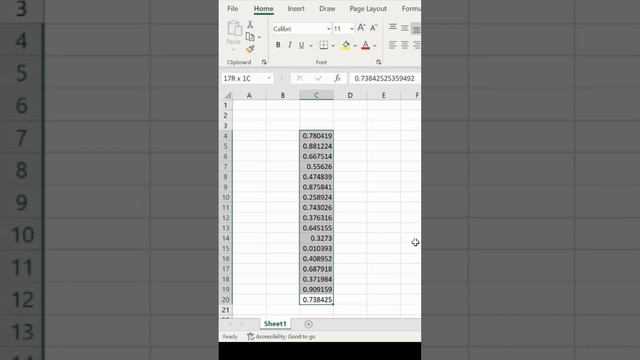Image resolution: width=640 pixels, height=360 pixels.
Task: Select the row 1 header
Action: click(x=225, y=105)
